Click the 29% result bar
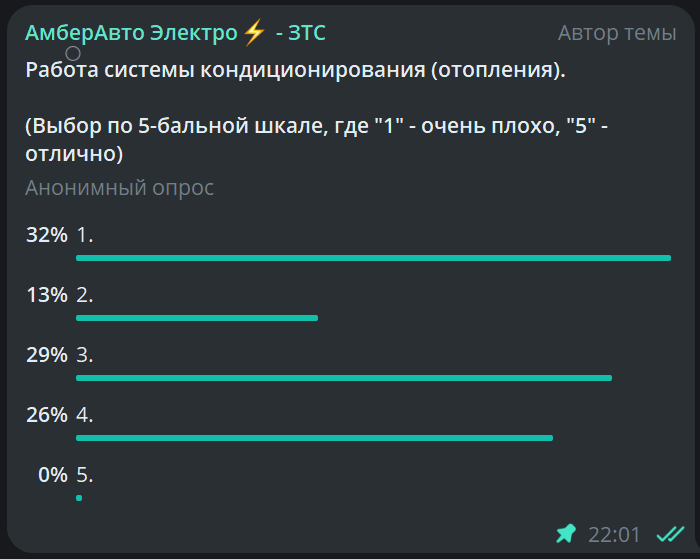 click(x=344, y=378)
